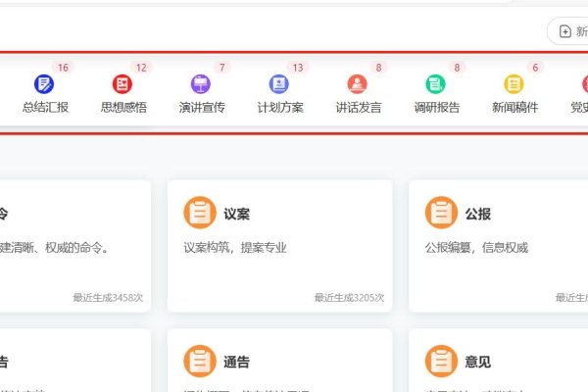Click the orange clipboard icon beside 通告
This screenshot has height=392, width=588.
click(x=200, y=362)
